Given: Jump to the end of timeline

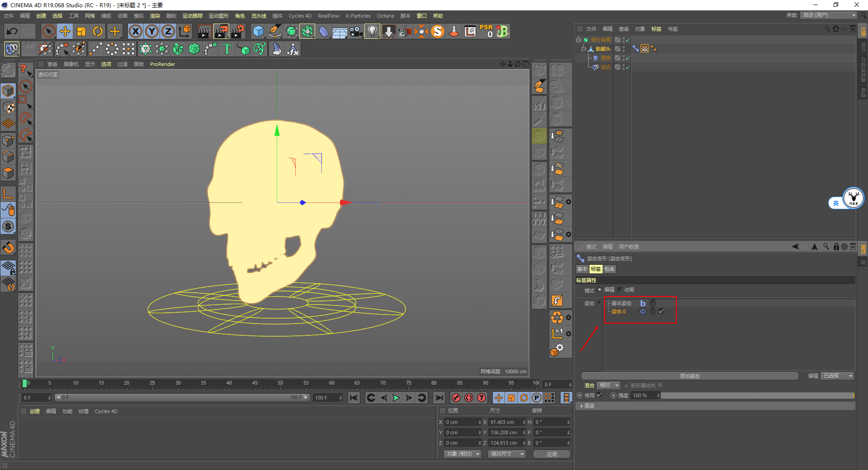Looking at the screenshot, I should 439,398.
